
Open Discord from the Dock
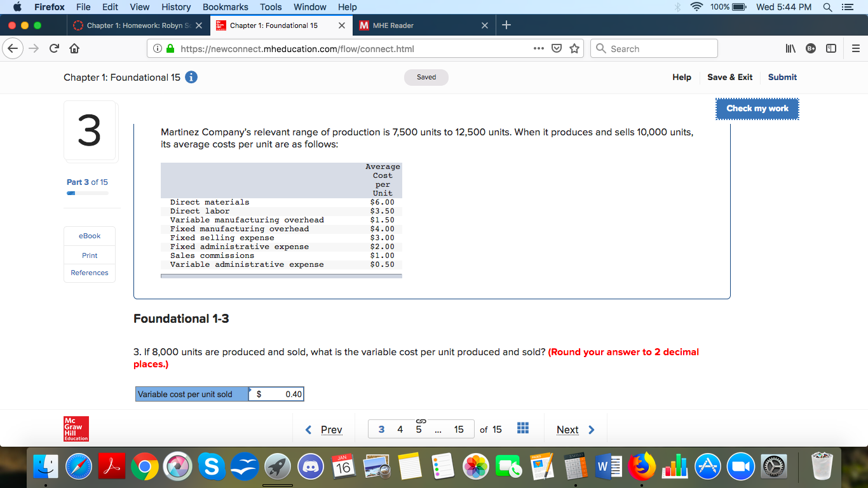311,467
